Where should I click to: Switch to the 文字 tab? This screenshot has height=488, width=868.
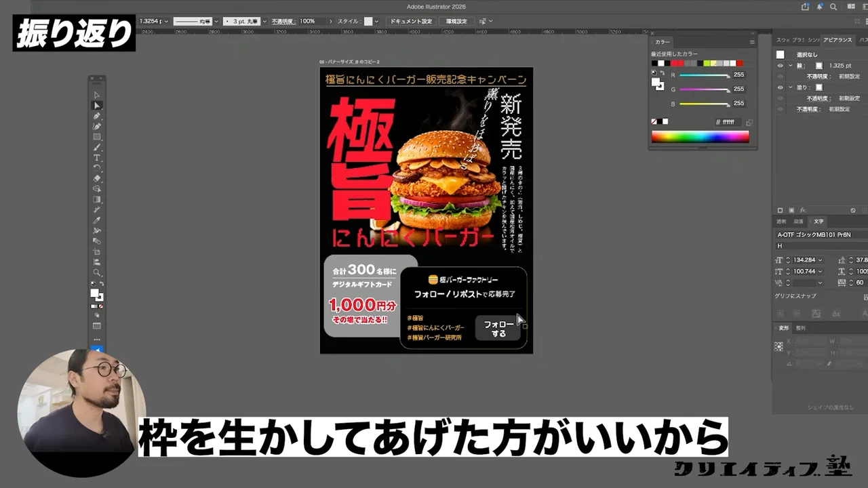click(818, 222)
